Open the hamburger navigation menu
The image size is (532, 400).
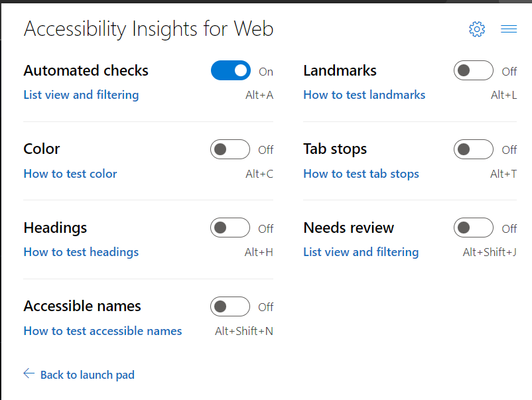coord(508,29)
